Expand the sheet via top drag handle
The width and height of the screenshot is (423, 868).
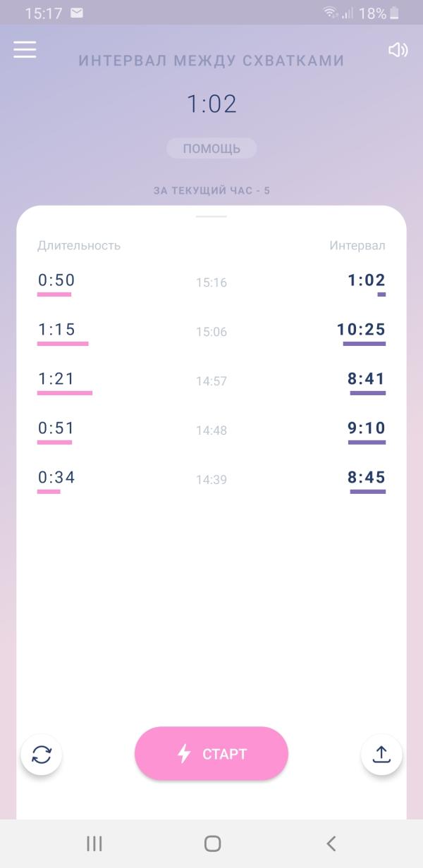[x=211, y=216]
